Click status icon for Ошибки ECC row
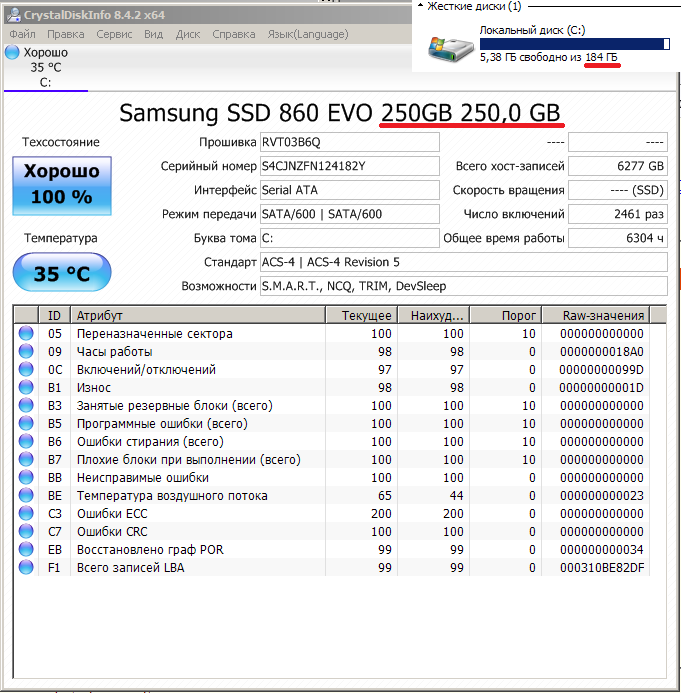 [26, 514]
